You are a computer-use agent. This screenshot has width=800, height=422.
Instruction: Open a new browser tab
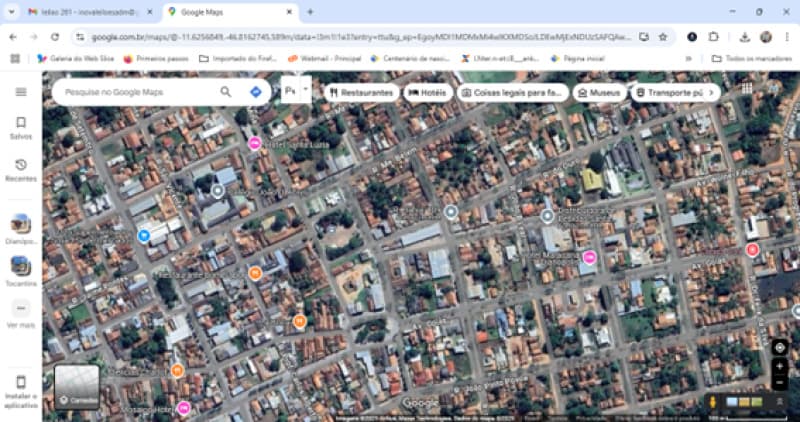[310, 12]
